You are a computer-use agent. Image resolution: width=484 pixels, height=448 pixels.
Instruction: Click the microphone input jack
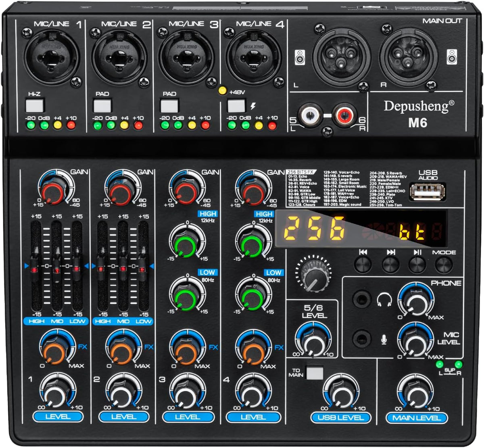(362, 338)
